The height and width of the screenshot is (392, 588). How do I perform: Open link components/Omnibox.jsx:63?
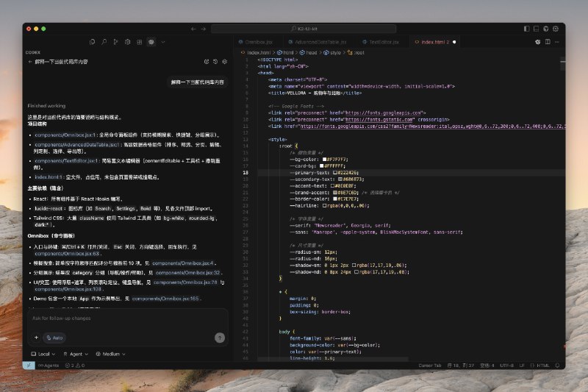point(67,254)
